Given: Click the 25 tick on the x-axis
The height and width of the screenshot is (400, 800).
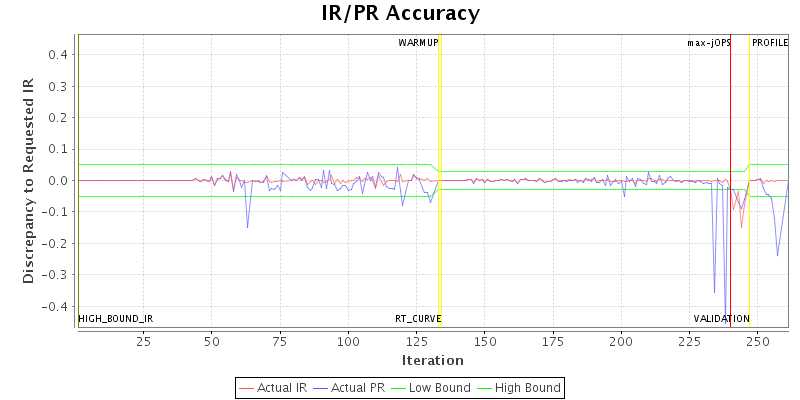Looking at the screenshot, I should 143,341.
